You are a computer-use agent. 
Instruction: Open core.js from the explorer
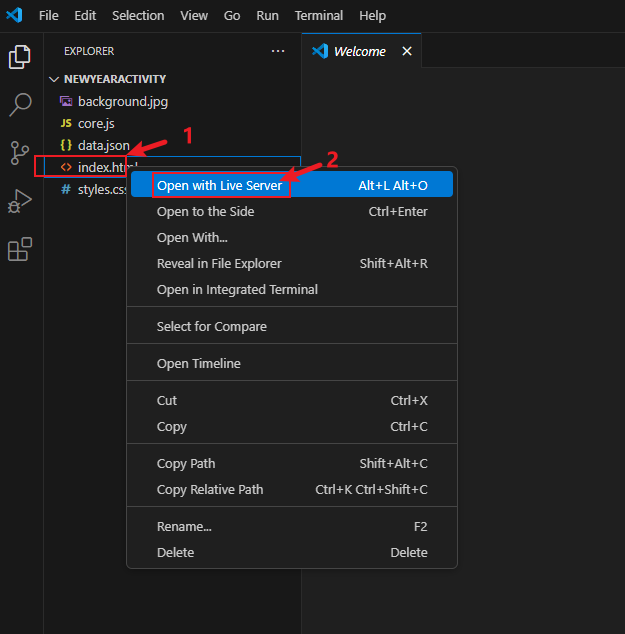(96, 123)
